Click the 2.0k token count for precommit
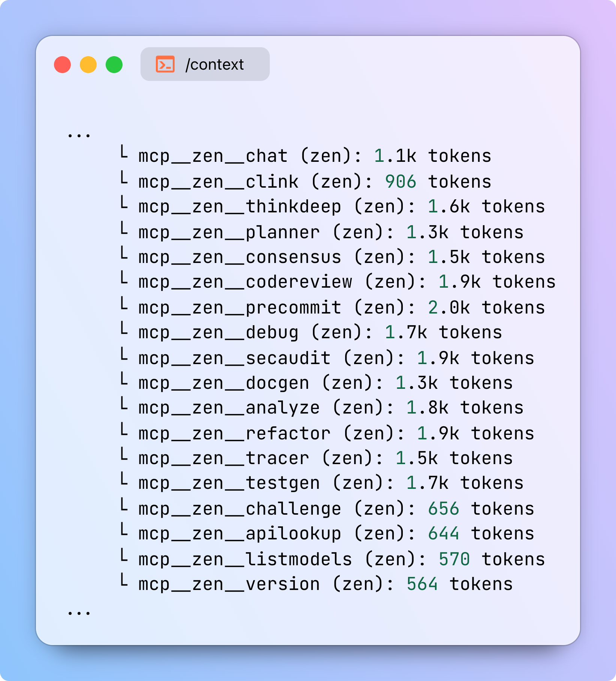Image resolution: width=616 pixels, height=681 pixels. (449, 308)
